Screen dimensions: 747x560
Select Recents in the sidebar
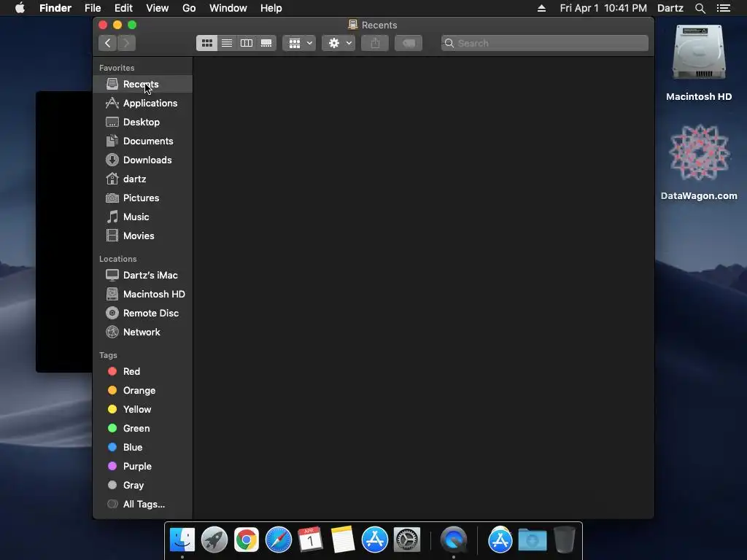142,85
